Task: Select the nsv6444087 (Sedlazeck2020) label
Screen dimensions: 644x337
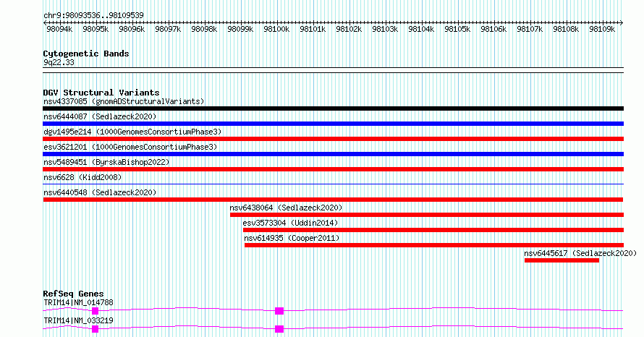Action: click(x=100, y=116)
